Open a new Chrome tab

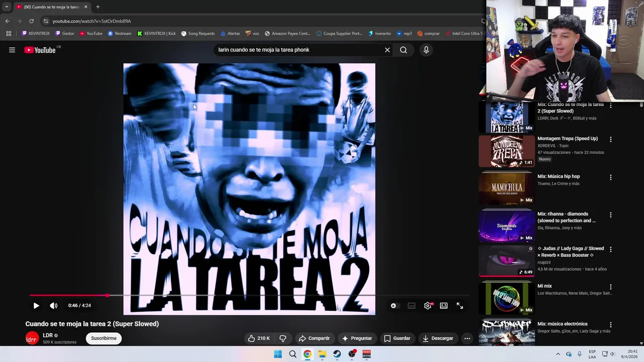coord(98,7)
